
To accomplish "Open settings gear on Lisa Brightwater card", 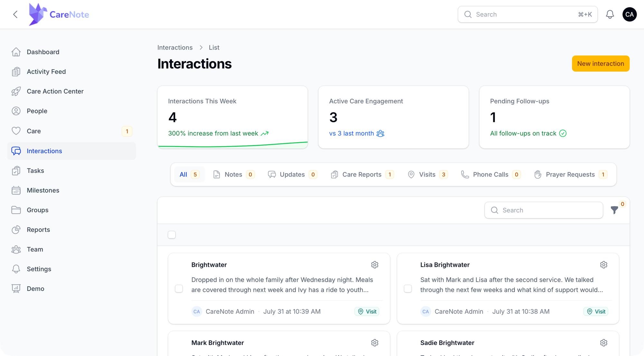I will click(x=604, y=265).
